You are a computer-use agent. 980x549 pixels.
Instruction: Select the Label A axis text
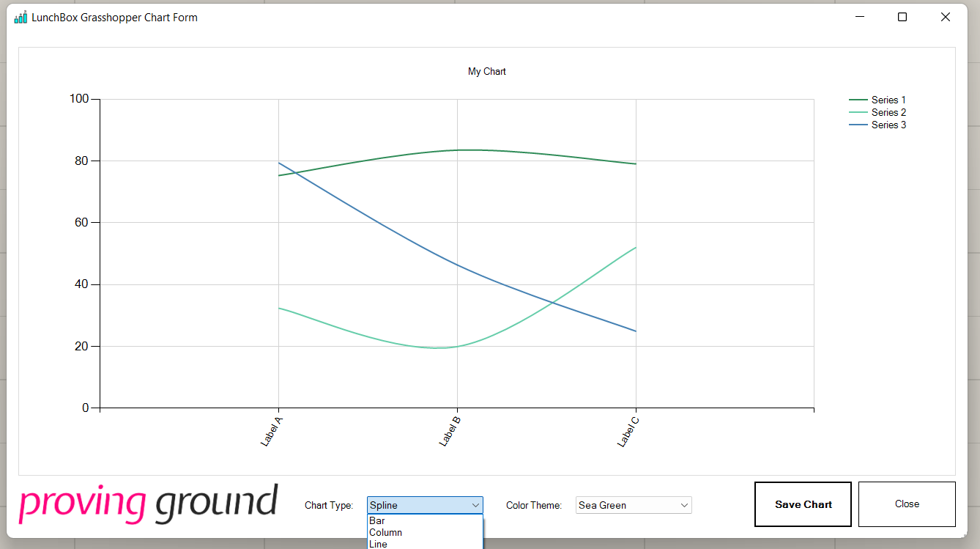270,429
